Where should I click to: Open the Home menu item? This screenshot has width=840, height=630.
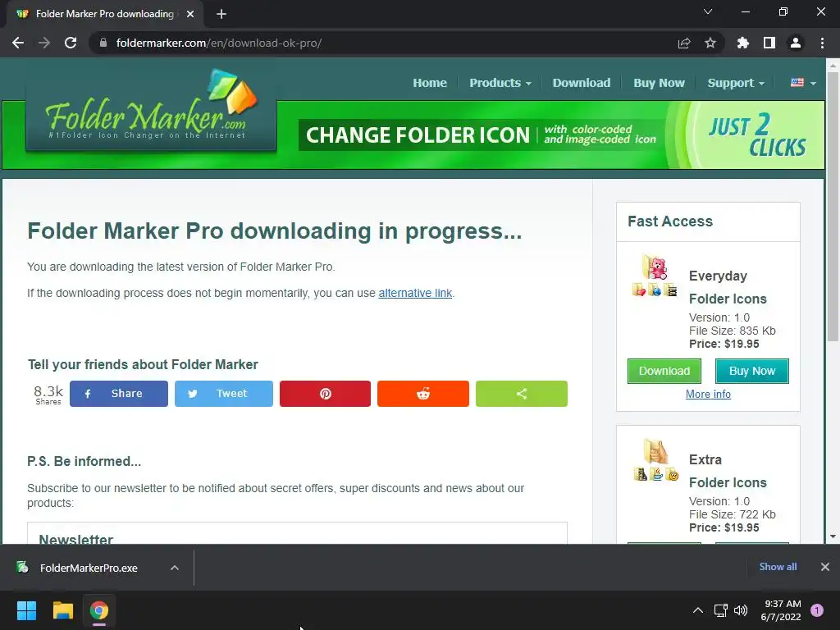pyautogui.click(x=430, y=83)
